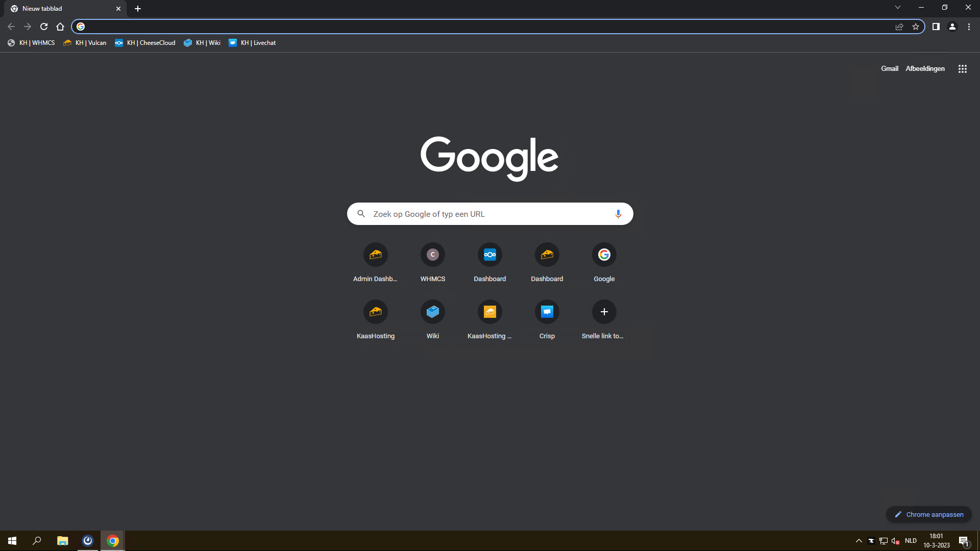Click the reload page icon

click(44, 27)
